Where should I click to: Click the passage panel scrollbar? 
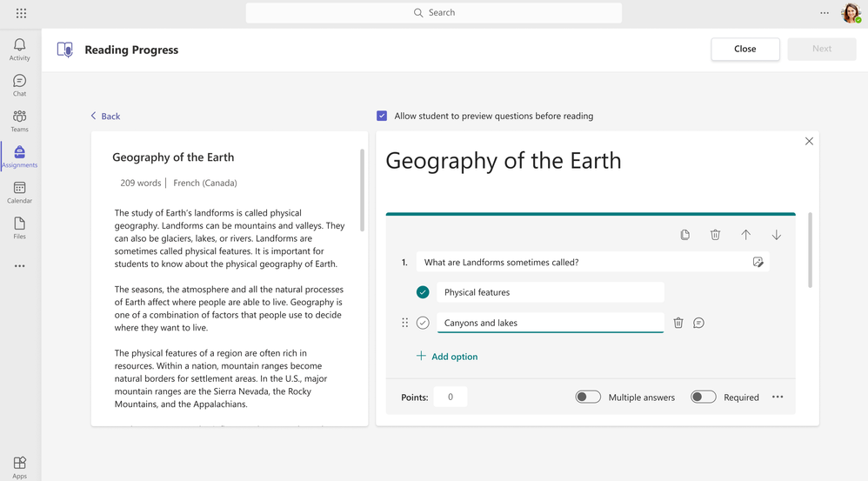tap(363, 190)
